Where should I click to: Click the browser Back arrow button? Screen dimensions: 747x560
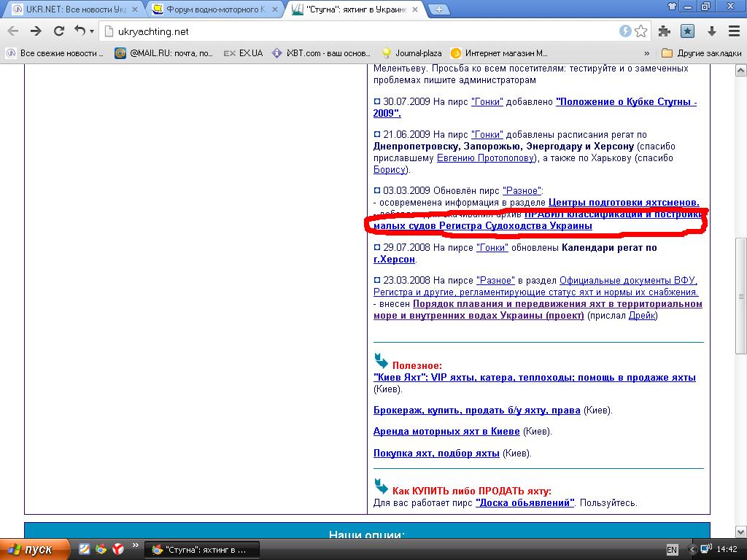(13, 31)
